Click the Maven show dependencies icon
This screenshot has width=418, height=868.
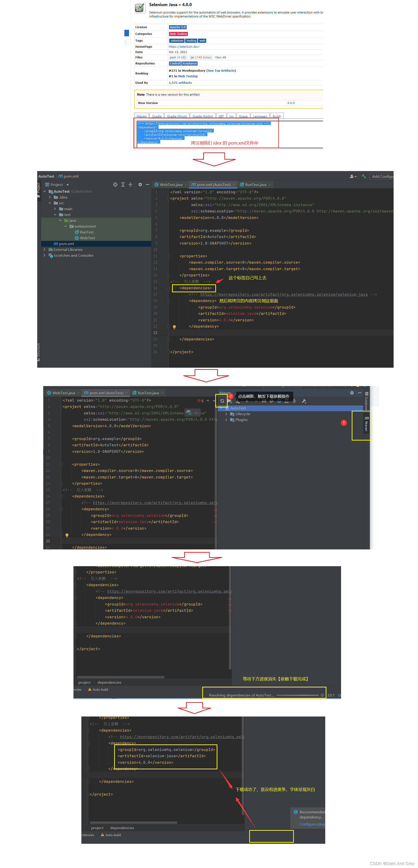287,401
